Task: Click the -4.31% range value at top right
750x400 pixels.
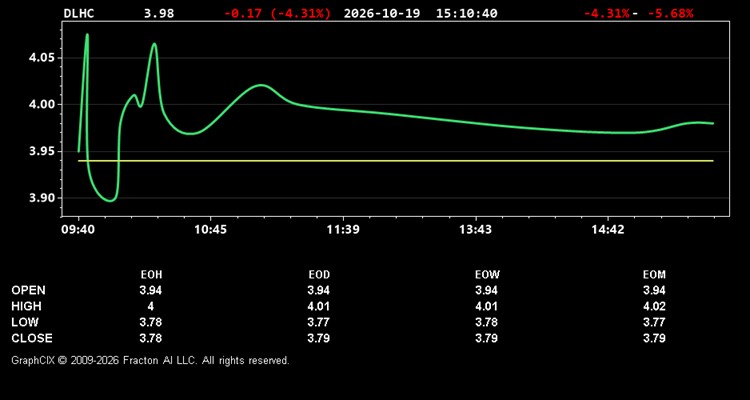Action: coord(606,13)
